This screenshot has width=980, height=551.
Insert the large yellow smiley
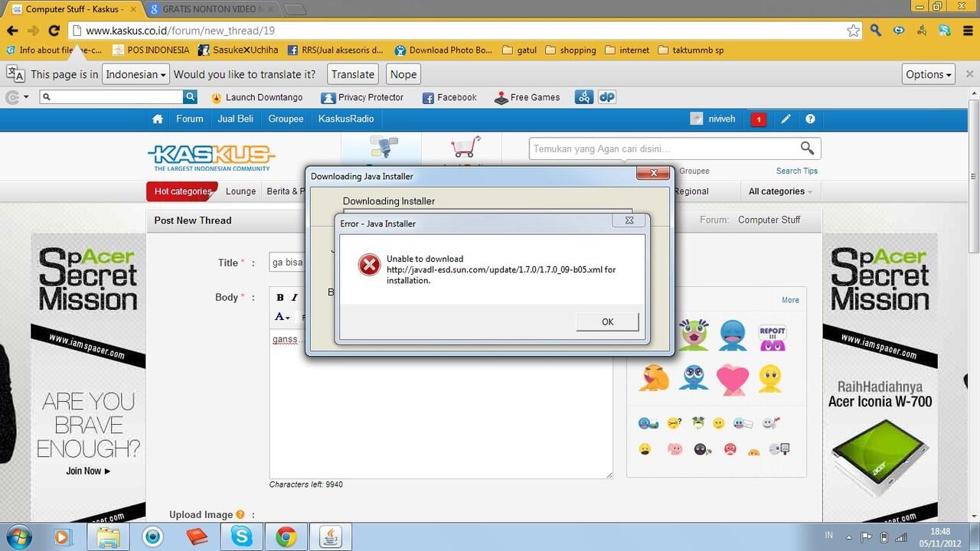click(x=769, y=378)
